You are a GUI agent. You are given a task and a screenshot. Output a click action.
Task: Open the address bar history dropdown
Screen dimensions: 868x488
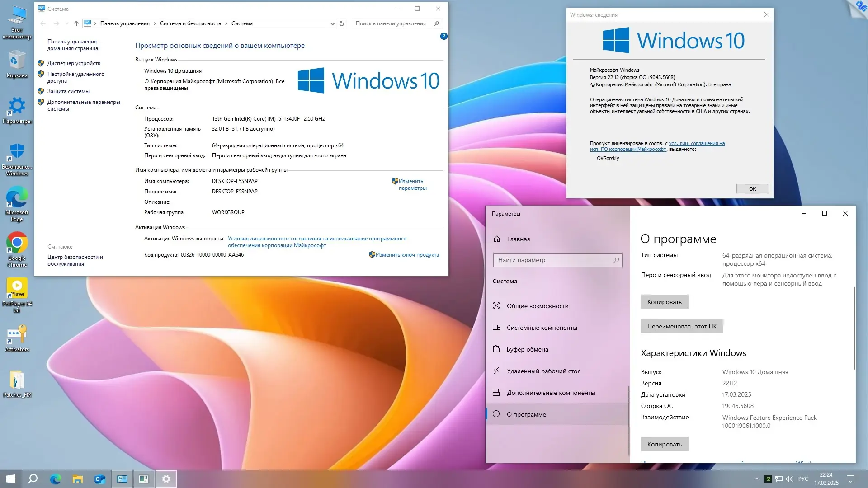click(x=333, y=23)
